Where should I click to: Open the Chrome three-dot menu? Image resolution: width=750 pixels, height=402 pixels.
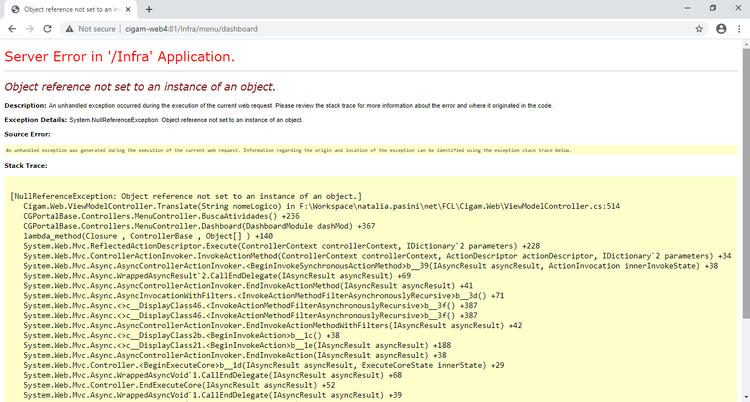[739, 29]
